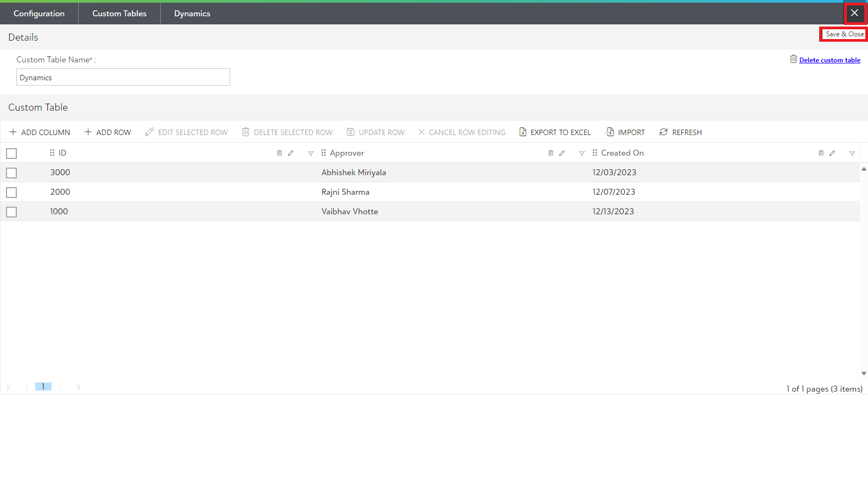868x486 pixels.
Task: Add a new column to the table
Action: [40, 132]
